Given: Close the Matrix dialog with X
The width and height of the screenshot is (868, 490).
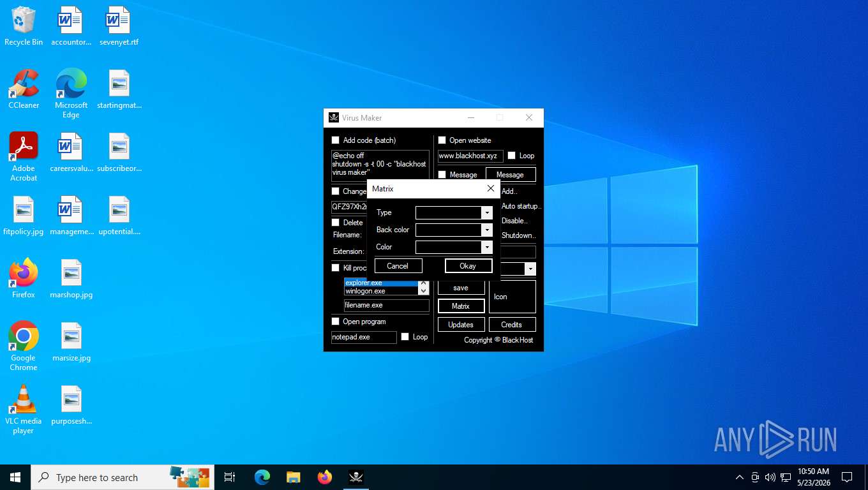Looking at the screenshot, I should [x=490, y=188].
